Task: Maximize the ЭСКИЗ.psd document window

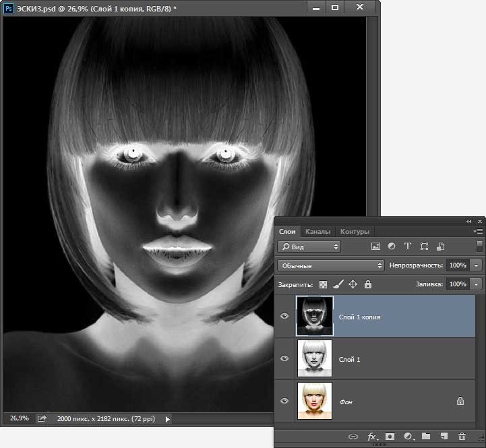Action: [335, 7]
